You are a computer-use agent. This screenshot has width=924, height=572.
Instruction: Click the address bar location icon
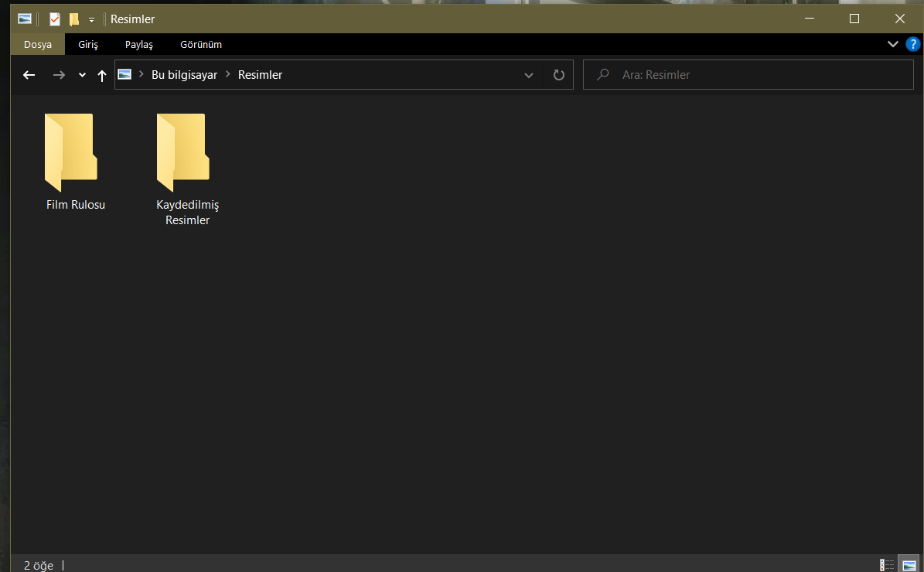124,74
